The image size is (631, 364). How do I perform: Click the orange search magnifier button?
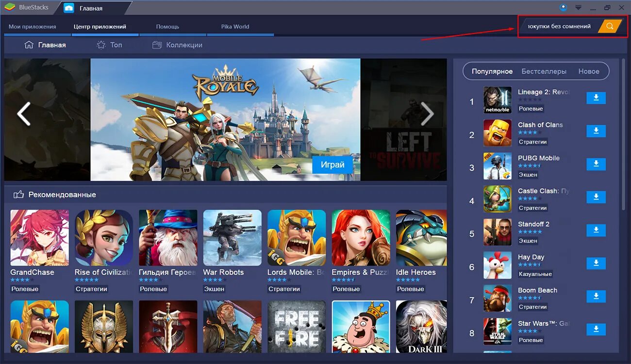(x=610, y=26)
